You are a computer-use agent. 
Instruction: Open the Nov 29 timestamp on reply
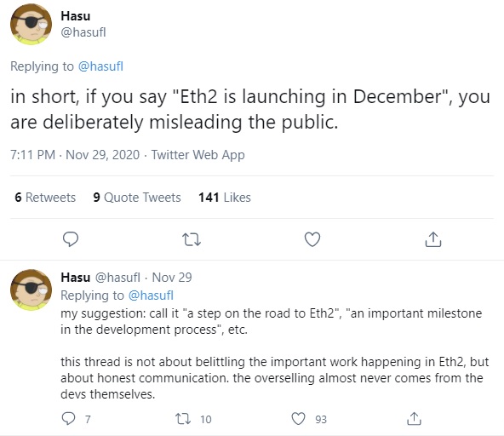[172, 277]
